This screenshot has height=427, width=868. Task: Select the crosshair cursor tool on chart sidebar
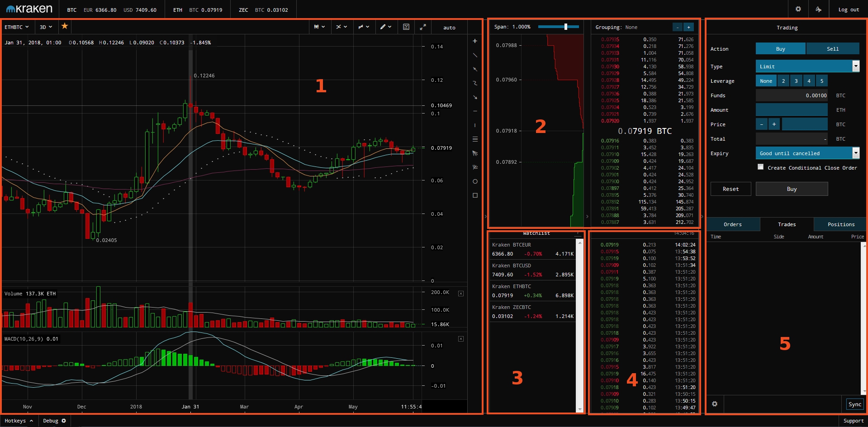pos(475,41)
